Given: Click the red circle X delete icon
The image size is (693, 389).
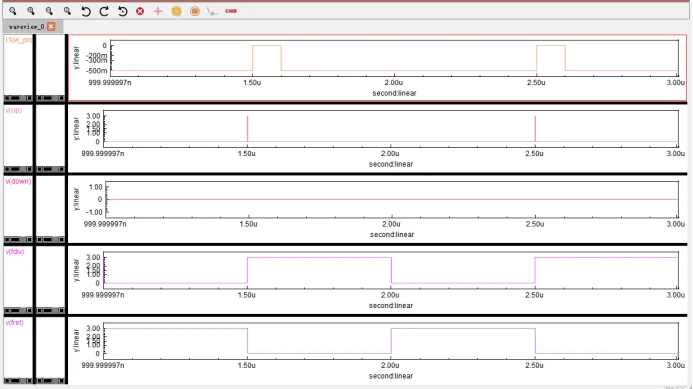Looking at the screenshot, I should [140, 11].
